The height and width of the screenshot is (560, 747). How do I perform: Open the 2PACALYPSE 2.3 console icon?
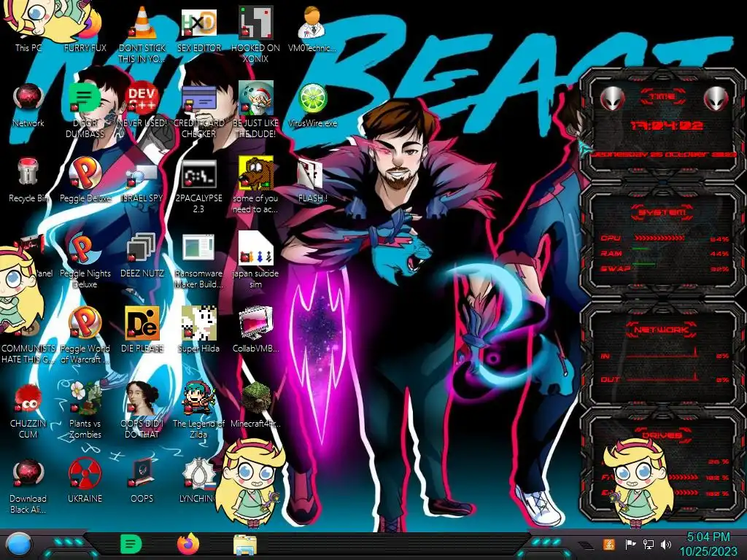[199, 174]
